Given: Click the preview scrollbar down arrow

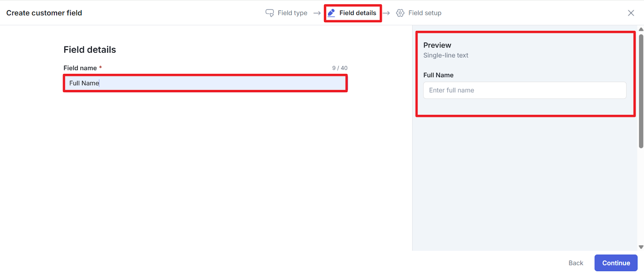Looking at the screenshot, I should pyautogui.click(x=641, y=247).
